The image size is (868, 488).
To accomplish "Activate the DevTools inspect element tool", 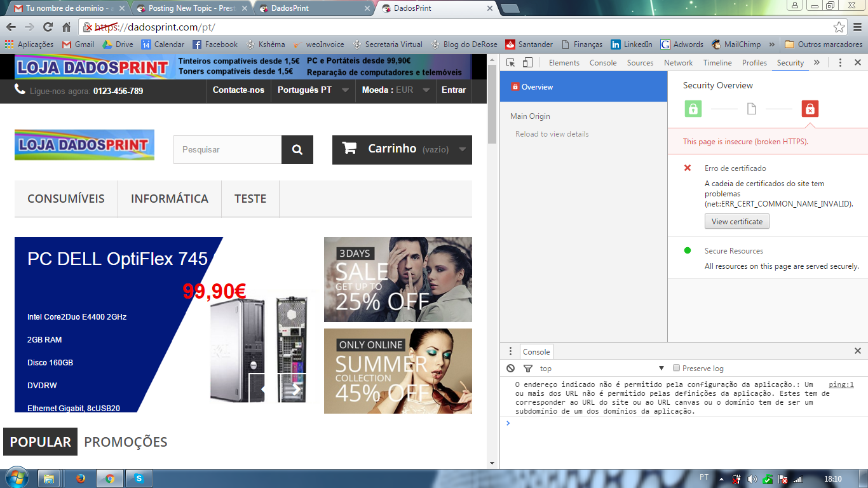I will coord(510,62).
